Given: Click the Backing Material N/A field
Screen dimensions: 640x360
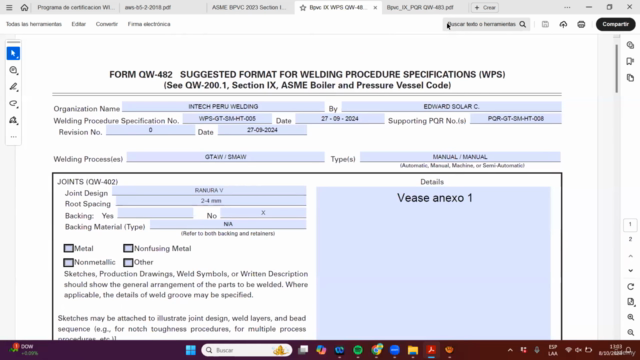Looking at the screenshot, I should [x=228, y=224].
